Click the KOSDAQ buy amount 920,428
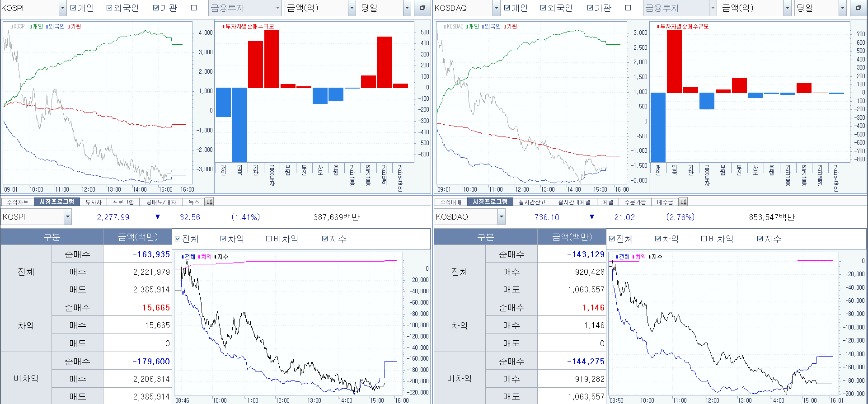 pyautogui.click(x=590, y=272)
